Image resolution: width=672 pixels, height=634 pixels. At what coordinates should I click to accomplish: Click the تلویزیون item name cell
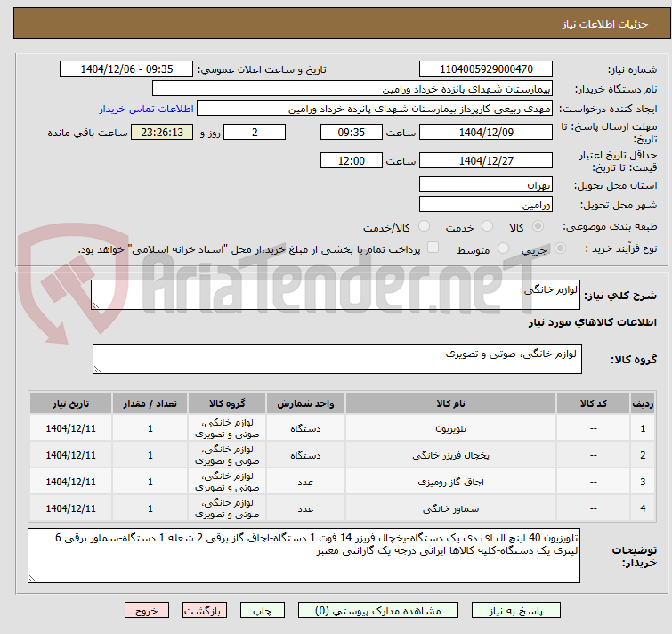point(450,428)
